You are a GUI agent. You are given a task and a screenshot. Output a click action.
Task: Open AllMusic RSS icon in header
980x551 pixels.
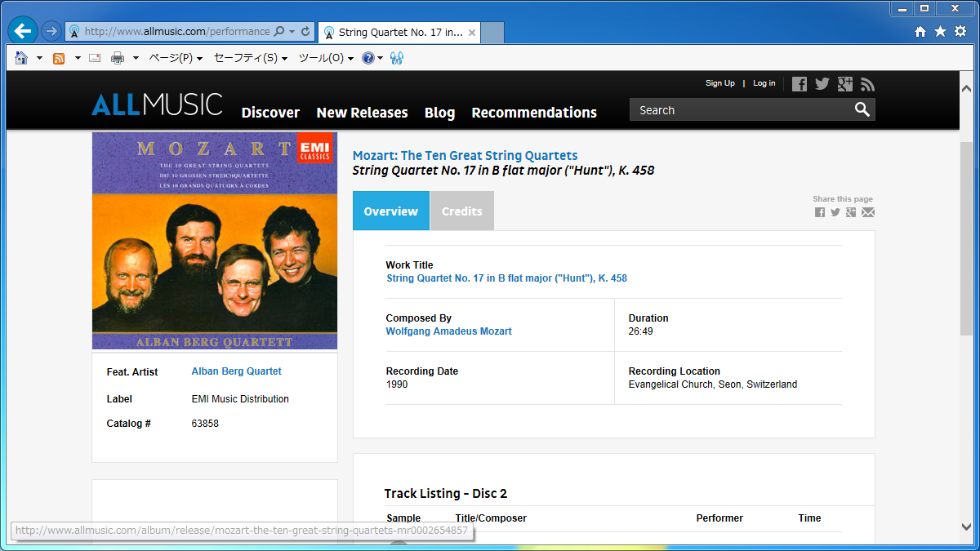[x=867, y=84]
